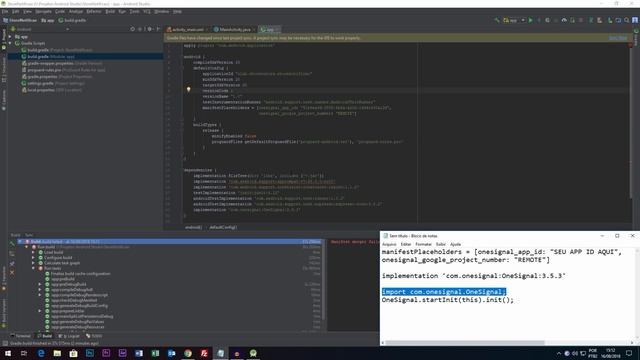Expand the Load build node
Viewport: 640px width, 360px height.
33,252
